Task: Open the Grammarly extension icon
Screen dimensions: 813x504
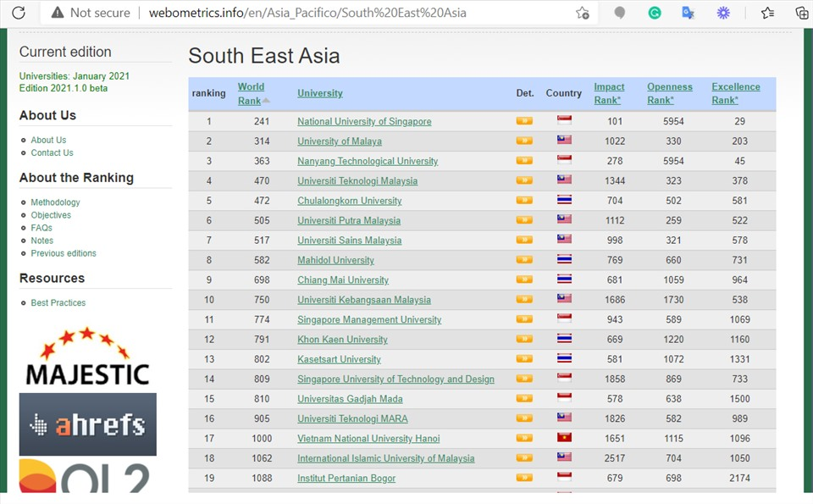Action: (x=655, y=13)
